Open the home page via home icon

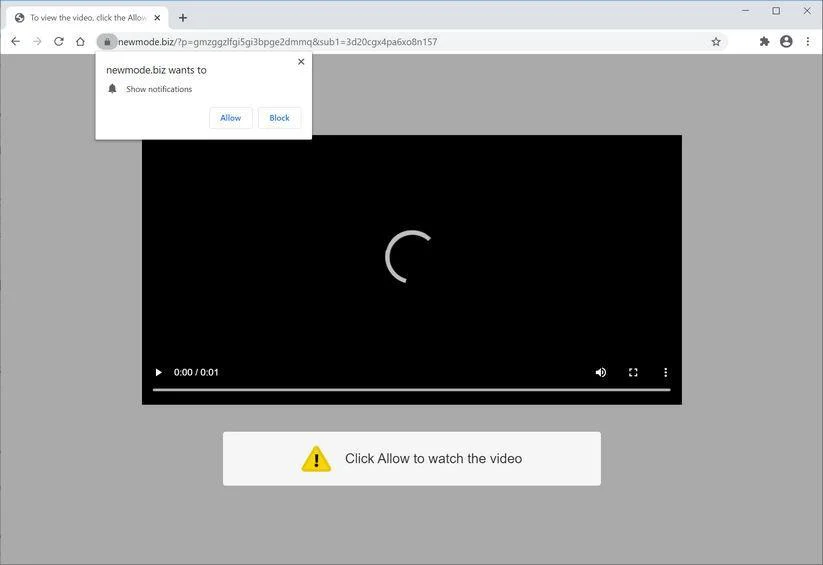point(80,41)
